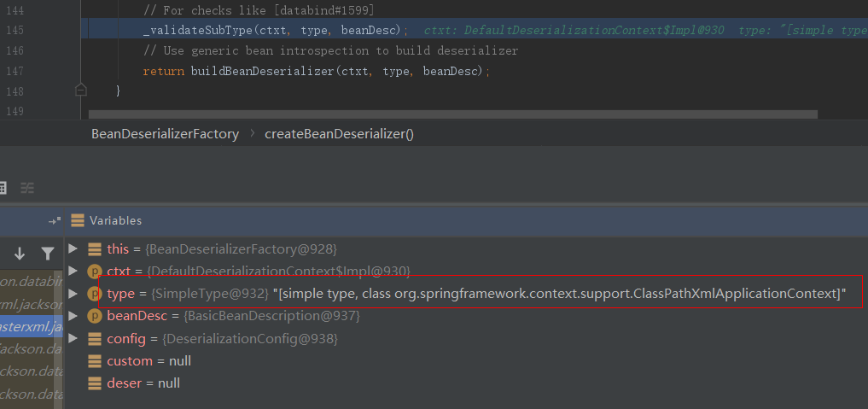The height and width of the screenshot is (409, 868).
Task: Expand the 'config' DeserializationConfig node
Action: pyautogui.click(x=73, y=339)
